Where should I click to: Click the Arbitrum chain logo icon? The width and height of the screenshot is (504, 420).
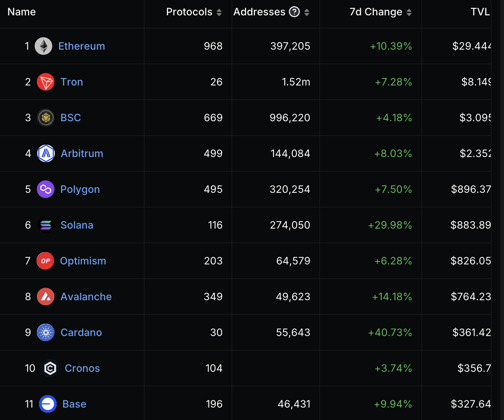46,153
